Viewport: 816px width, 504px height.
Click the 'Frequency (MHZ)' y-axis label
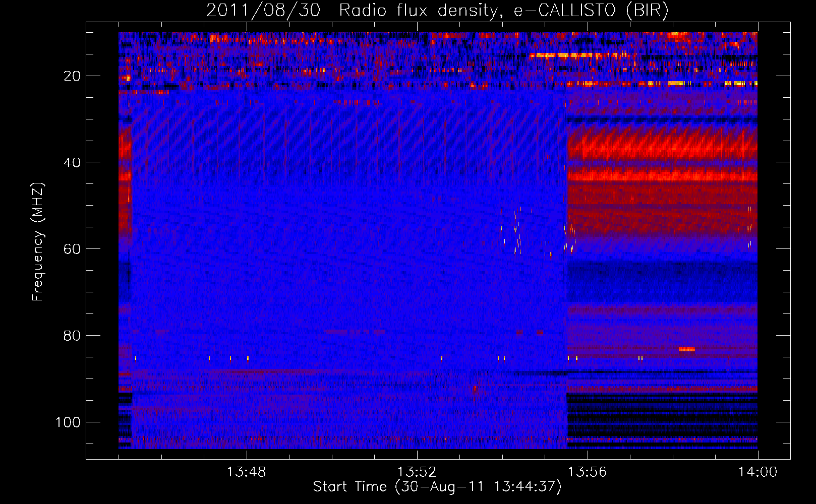[x=38, y=241]
